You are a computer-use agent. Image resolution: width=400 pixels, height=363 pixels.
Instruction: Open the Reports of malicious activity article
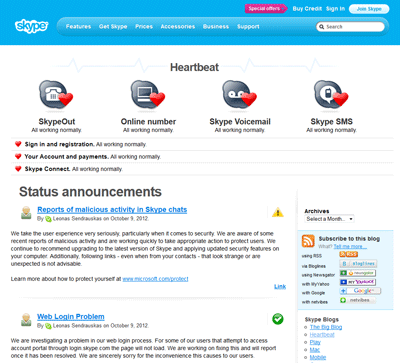tap(112, 210)
